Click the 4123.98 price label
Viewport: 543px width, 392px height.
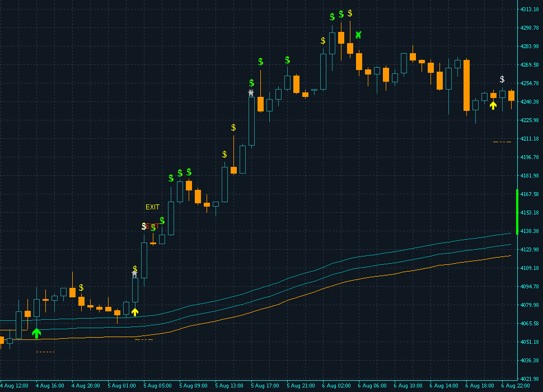click(x=530, y=249)
